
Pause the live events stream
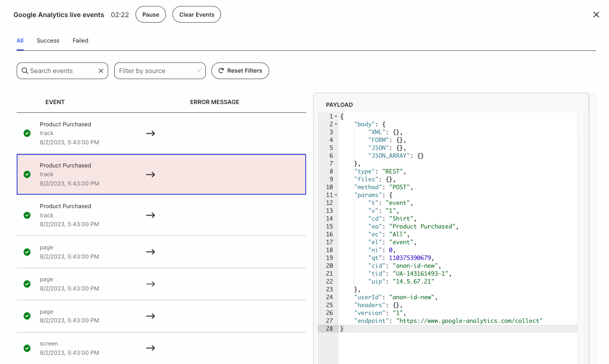150,14
